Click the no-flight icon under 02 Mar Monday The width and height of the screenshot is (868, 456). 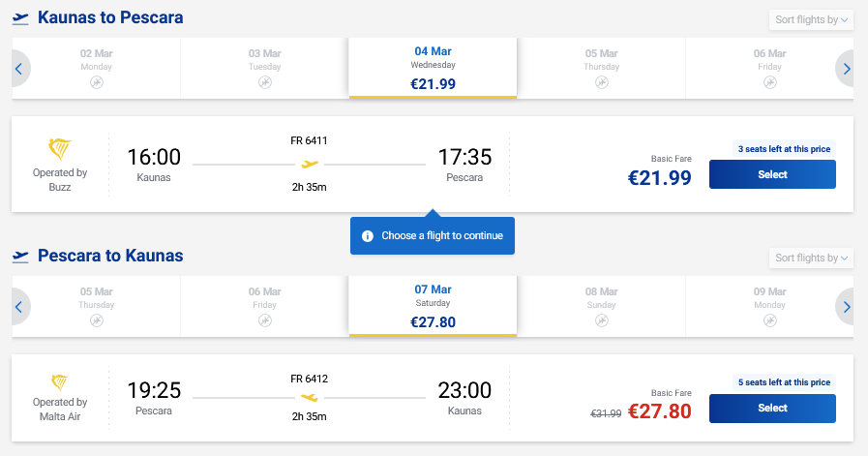pyautogui.click(x=96, y=83)
